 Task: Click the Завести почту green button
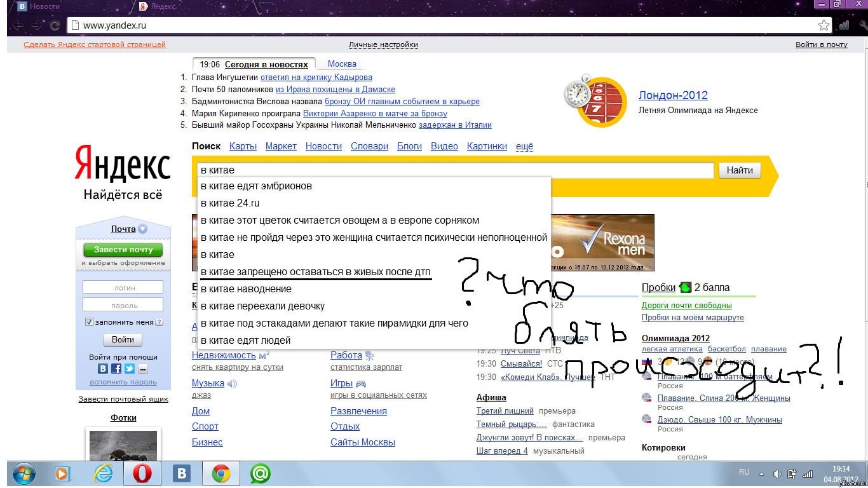(123, 250)
